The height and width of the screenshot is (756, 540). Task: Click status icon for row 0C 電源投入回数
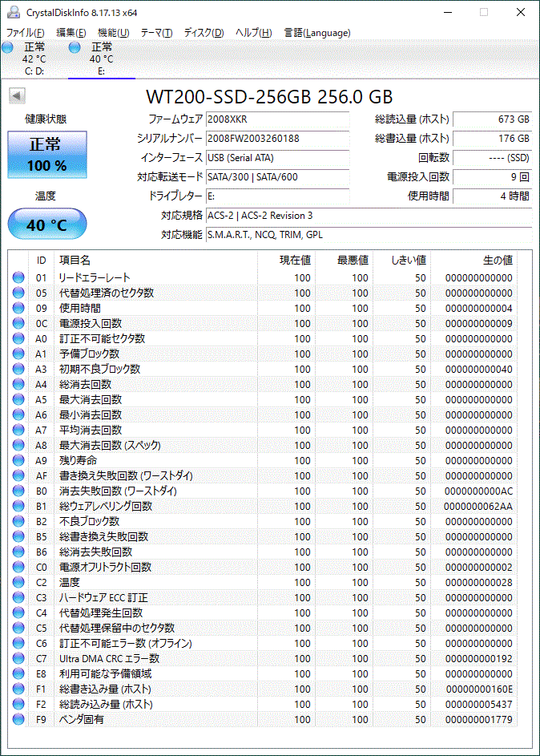(18, 323)
